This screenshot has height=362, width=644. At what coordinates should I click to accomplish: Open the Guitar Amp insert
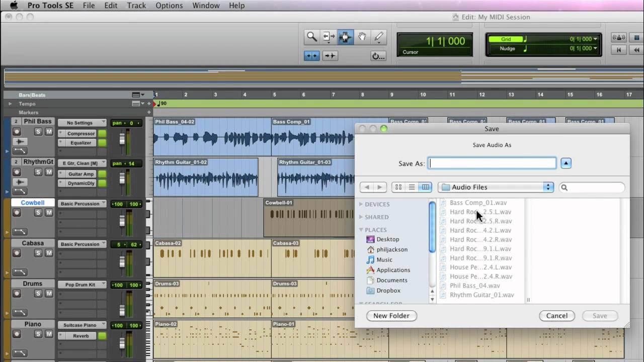[x=81, y=174]
